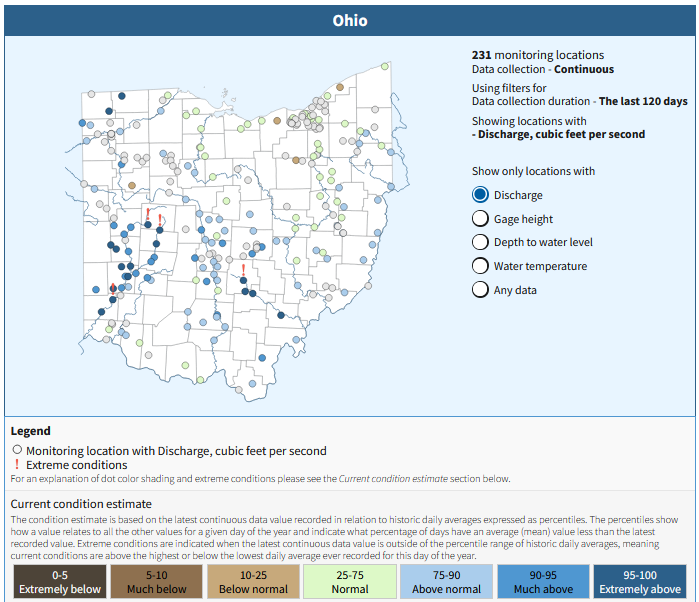This screenshot has height=602, width=699.
Task: Select the Discharge radio button
Action: pyautogui.click(x=480, y=195)
